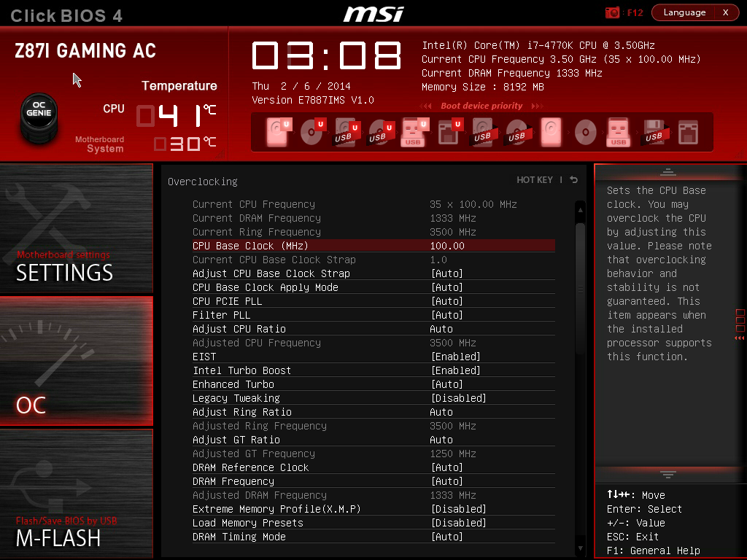Select the USB floppy boot device icon

(x=656, y=131)
